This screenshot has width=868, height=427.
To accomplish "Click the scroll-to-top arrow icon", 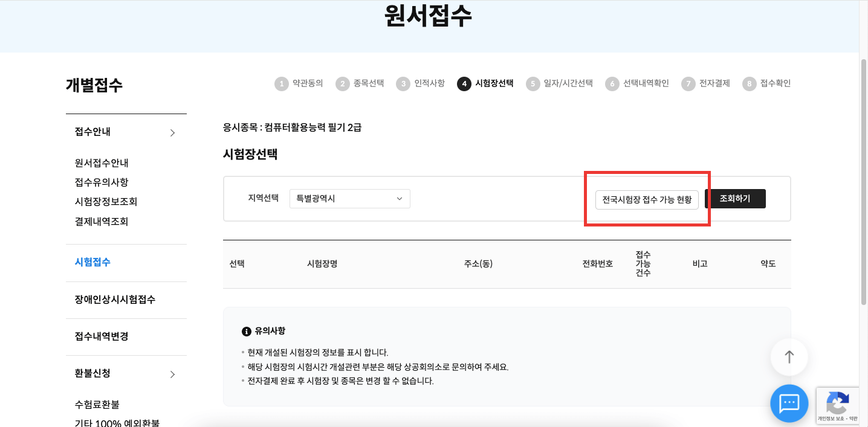I will tap(789, 357).
